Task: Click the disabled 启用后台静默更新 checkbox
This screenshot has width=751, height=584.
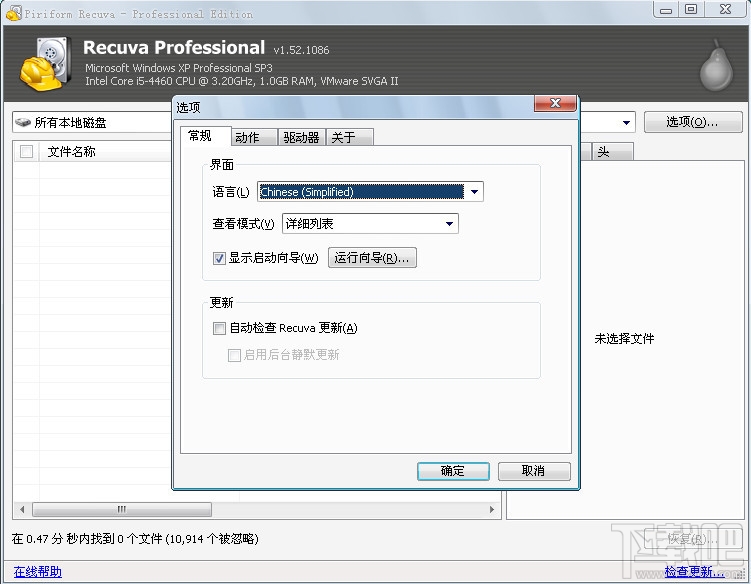Action: pyautogui.click(x=234, y=355)
